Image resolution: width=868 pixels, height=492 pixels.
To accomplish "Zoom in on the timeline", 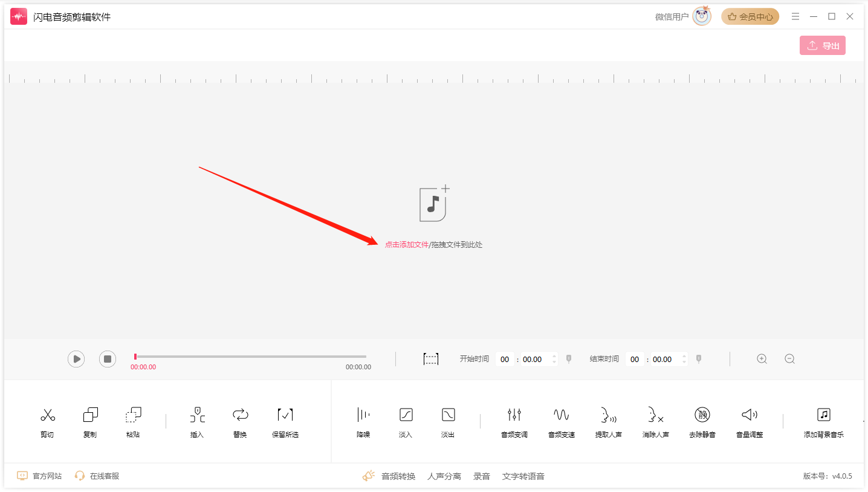I will (x=762, y=359).
